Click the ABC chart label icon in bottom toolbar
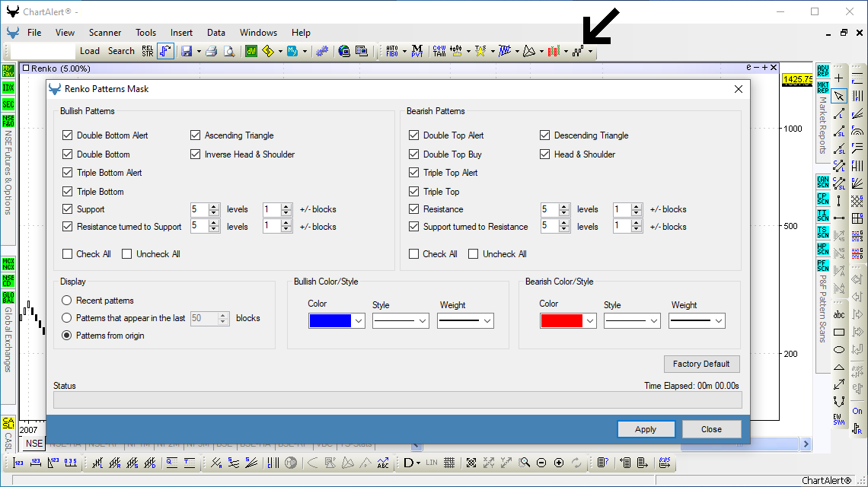The width and height of the screenshot is (868, 487). pos(382,463)
